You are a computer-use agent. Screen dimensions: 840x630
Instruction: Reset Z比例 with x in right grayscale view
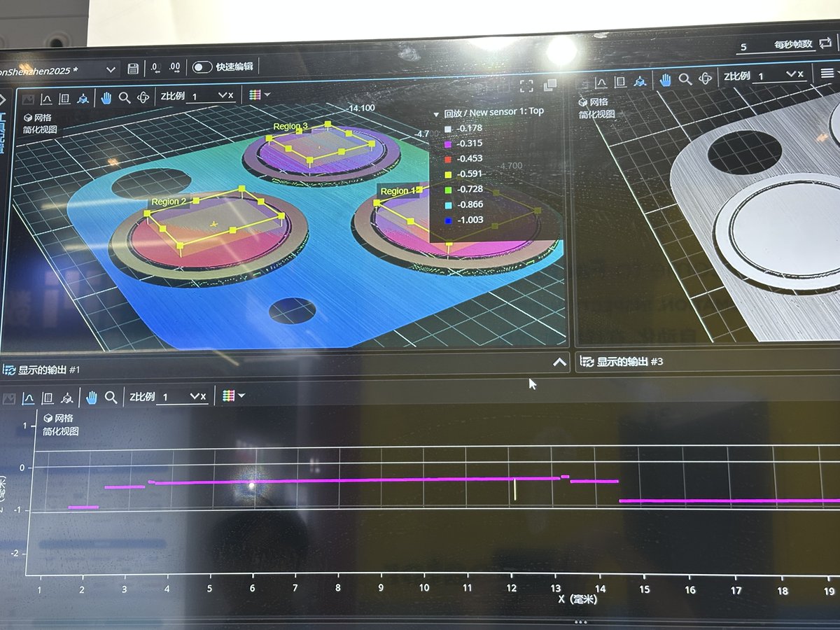(x=801, y=74)
